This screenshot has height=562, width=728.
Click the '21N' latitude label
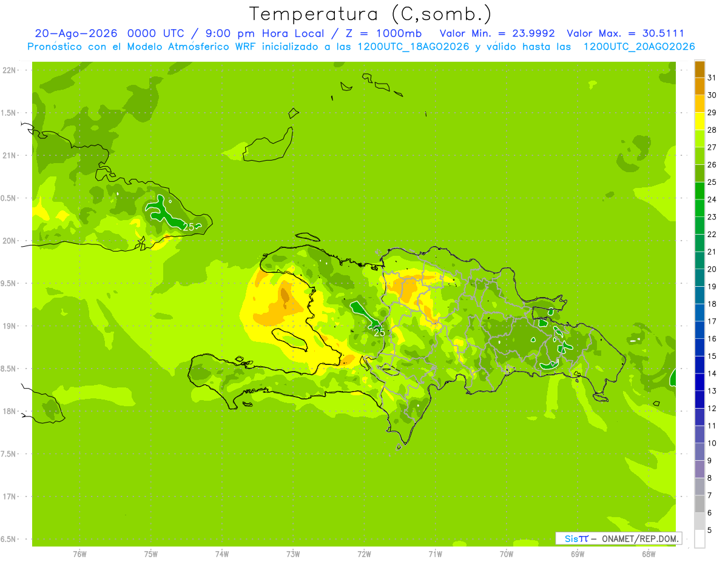10,155
